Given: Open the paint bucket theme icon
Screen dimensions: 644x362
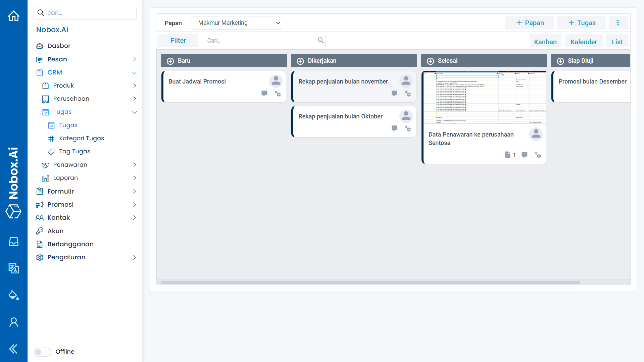Looking at the screenshot, I should 14,295.
